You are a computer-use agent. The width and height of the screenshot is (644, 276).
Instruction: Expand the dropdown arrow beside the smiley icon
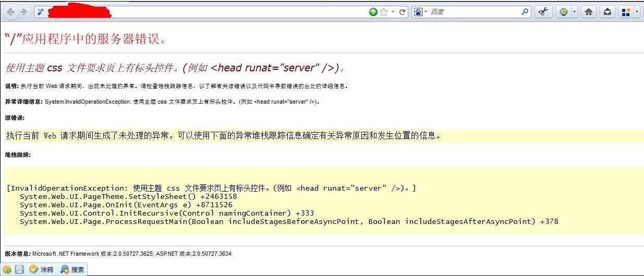click(x=574, y=12)
